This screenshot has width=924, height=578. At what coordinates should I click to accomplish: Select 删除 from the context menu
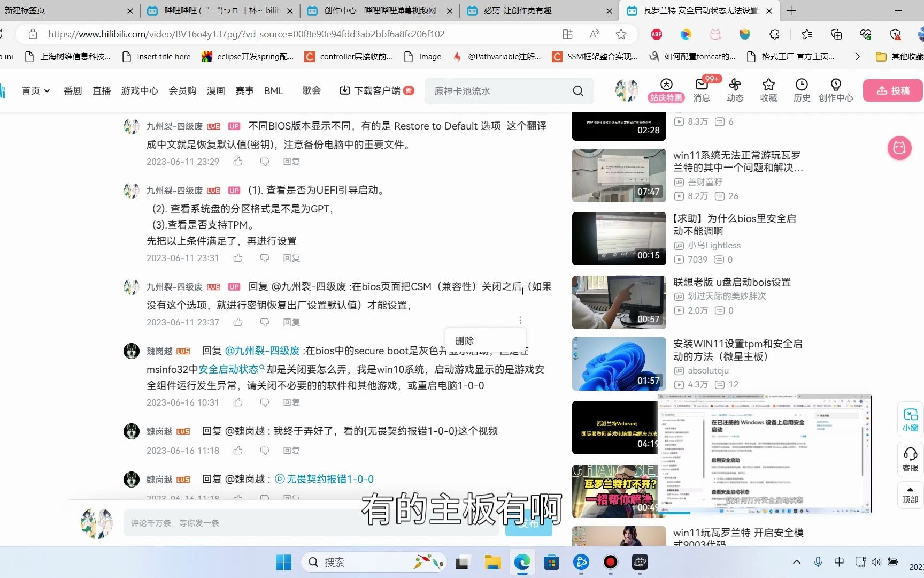tap(464, 340)
